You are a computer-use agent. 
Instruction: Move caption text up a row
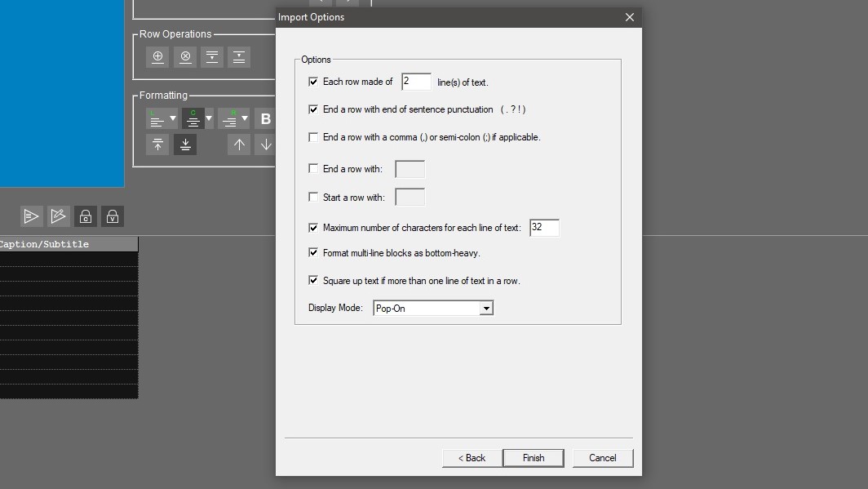point(239,144)
